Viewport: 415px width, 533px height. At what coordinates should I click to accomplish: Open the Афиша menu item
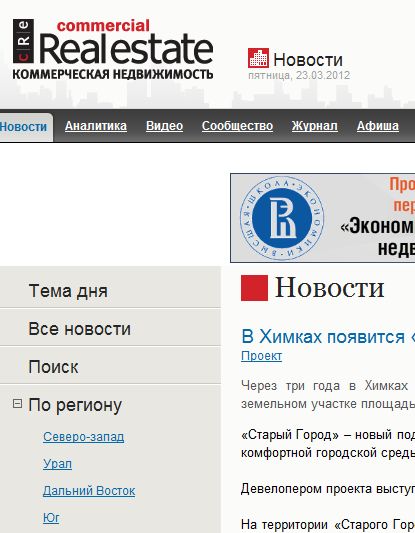pos(378,126)
